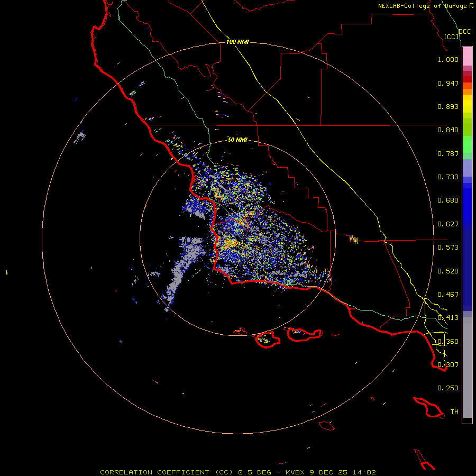Pick the pink color band at top of scale

click(x=467, y=57)
